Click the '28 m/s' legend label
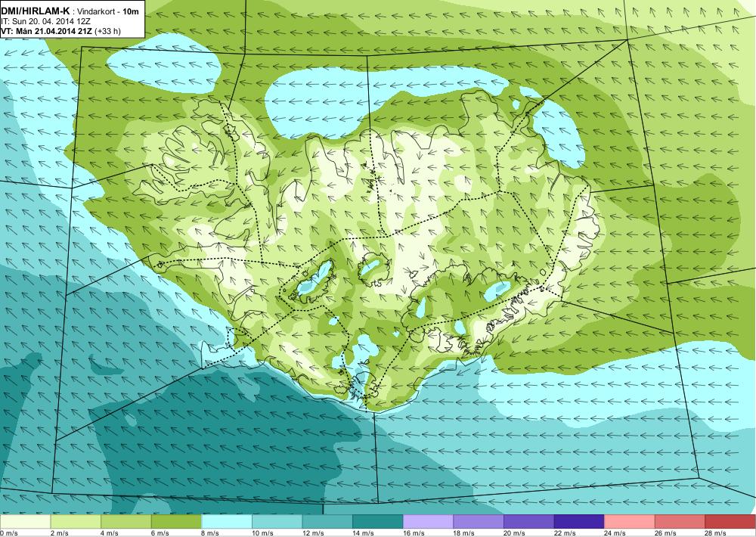Screen dimensions: 756x537 click(716, 533)
